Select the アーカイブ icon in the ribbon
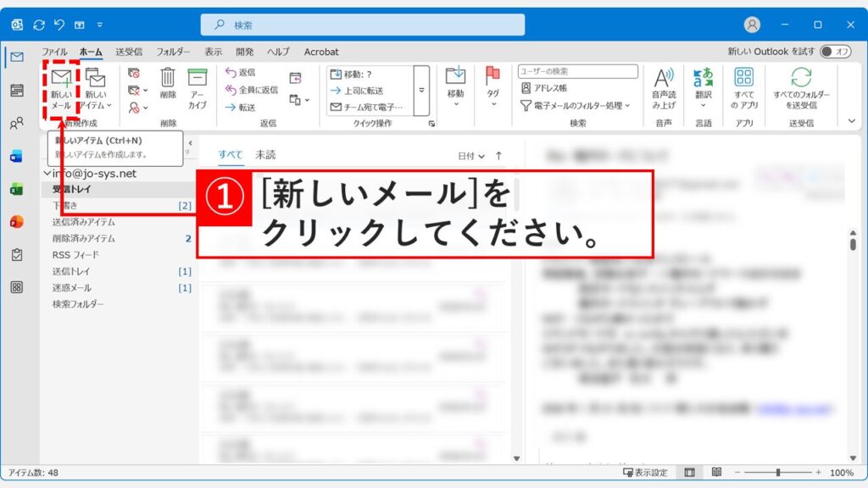 coord(198,83)
